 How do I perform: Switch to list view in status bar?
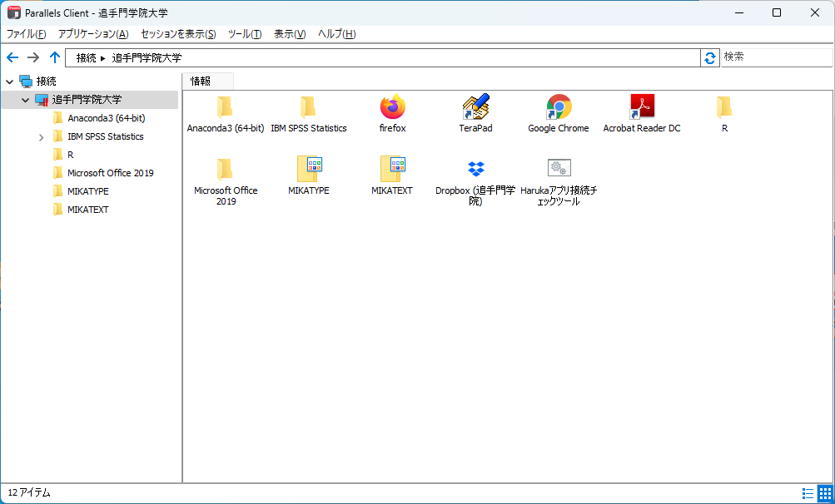pos(808,493)
